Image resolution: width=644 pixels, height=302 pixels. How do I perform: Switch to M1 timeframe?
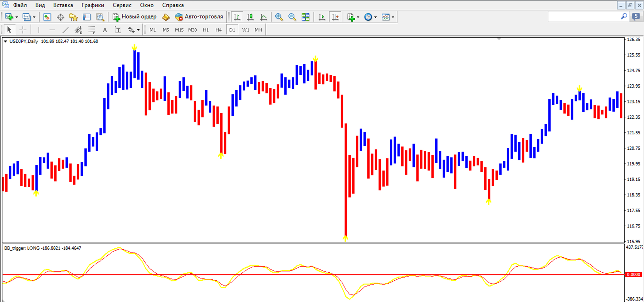pyautogui.click(x=152, y=30)
